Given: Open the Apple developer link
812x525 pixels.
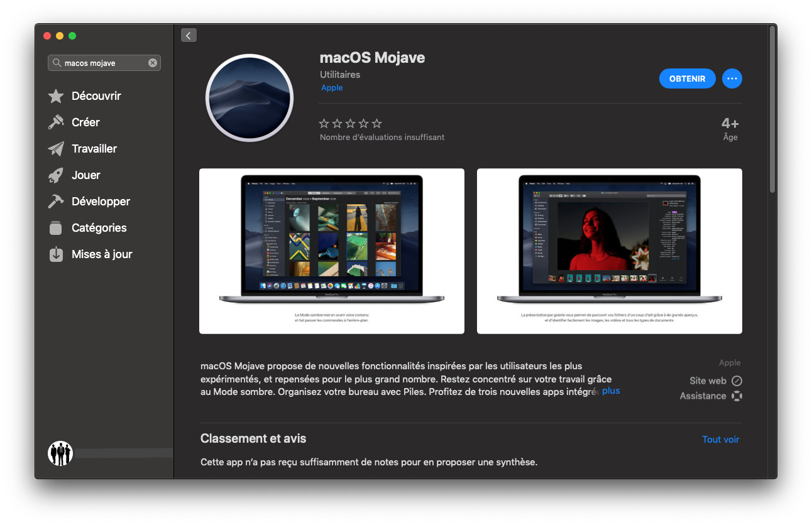Looking at the screenshot, I should pyautogui.click(x=332, y=87).
